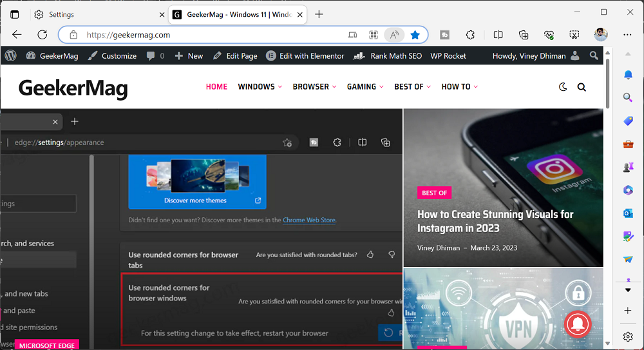Image resolution: width=644 pixels, height=350 pixels.
Task: Click the blue favorites star icon
Action: [415, 35]
